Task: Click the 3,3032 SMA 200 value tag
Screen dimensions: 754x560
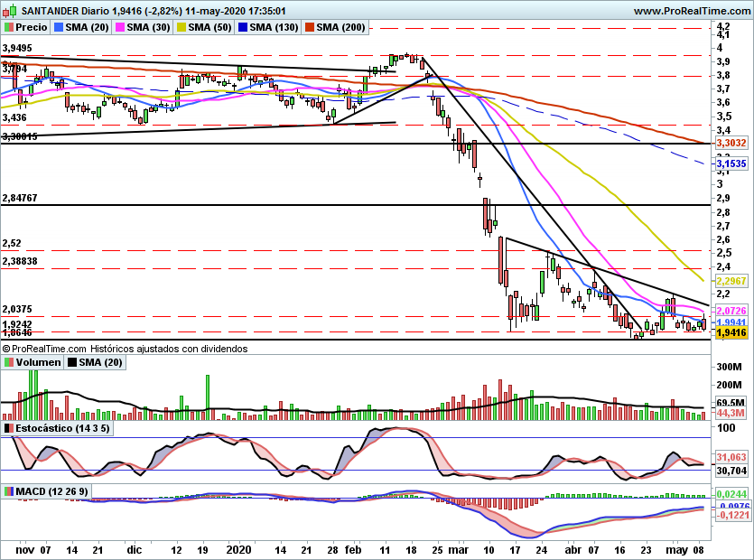Action: (730, 143)
